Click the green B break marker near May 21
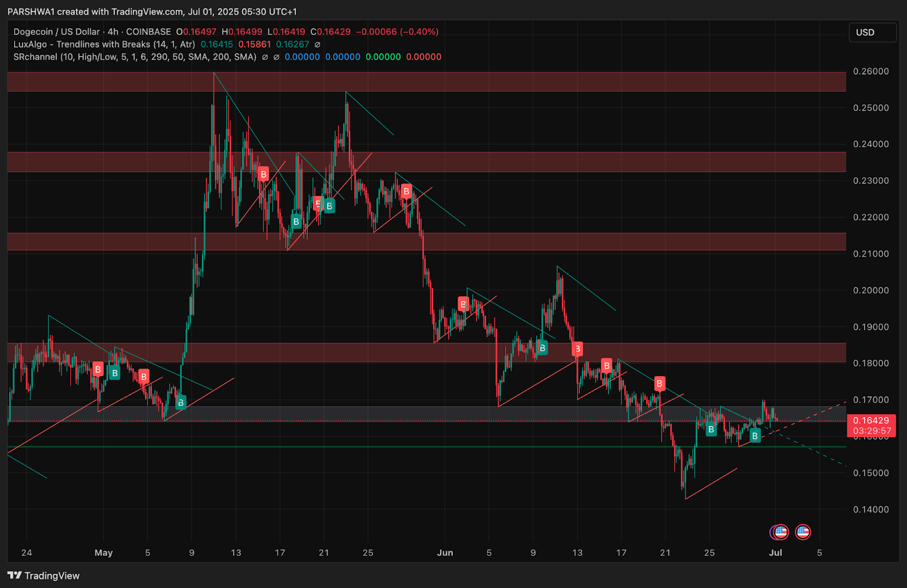 329,206
